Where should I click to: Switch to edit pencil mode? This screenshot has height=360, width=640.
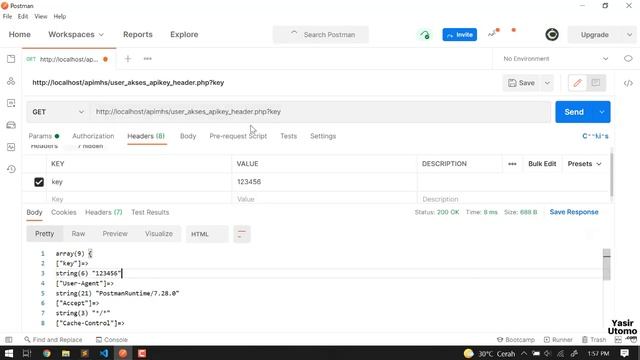pos(577,83)
